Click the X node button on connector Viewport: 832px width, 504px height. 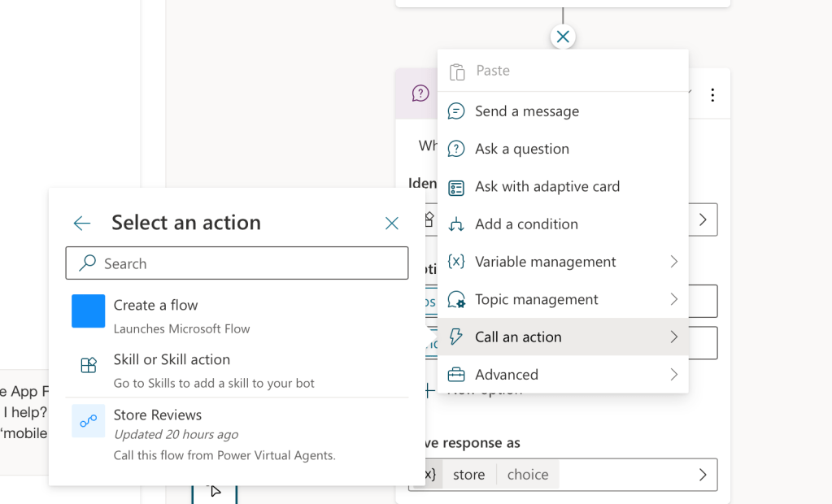click(x=563, y=37)
